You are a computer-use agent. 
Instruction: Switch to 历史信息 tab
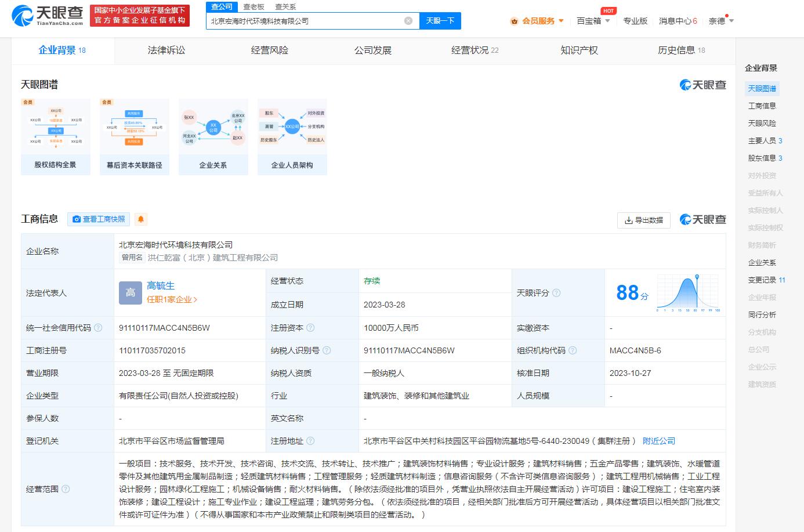[682, 50]
